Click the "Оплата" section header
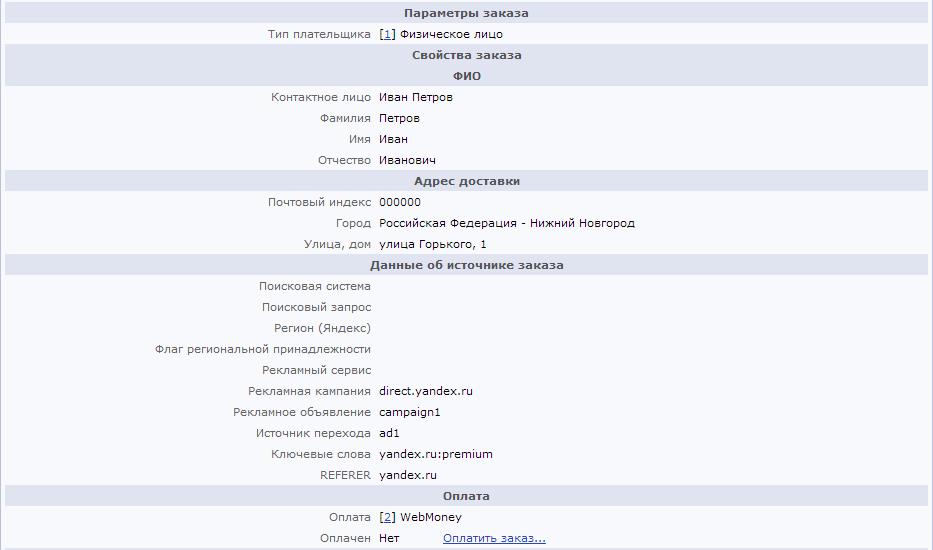Screen dimensions: 933x550 point(466,496)
